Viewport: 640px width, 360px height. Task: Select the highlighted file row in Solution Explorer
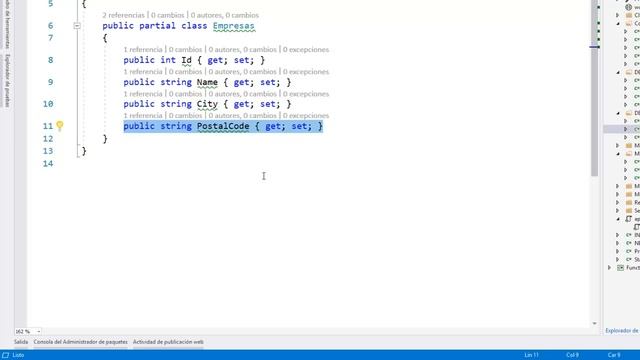[x=622, y=129]
